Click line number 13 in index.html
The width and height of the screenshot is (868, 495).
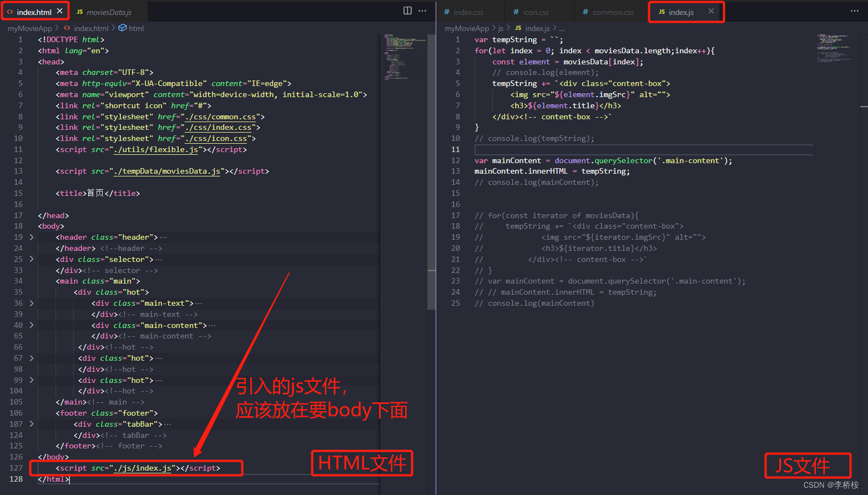[18, 171]
